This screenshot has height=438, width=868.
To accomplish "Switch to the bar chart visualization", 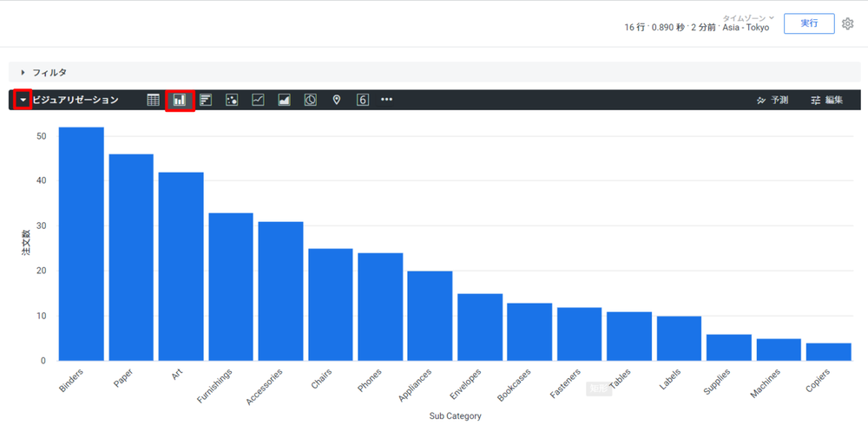I will pyautogui.click(x=206, y=100).
